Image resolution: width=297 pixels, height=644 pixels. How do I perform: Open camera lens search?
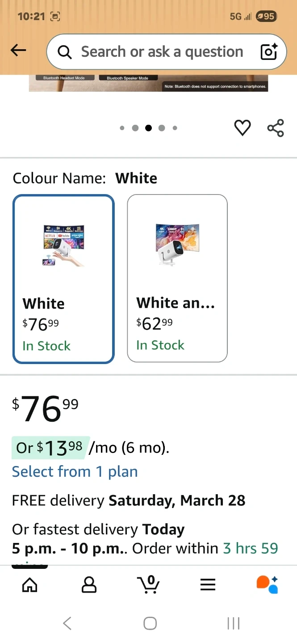point(269,52)
